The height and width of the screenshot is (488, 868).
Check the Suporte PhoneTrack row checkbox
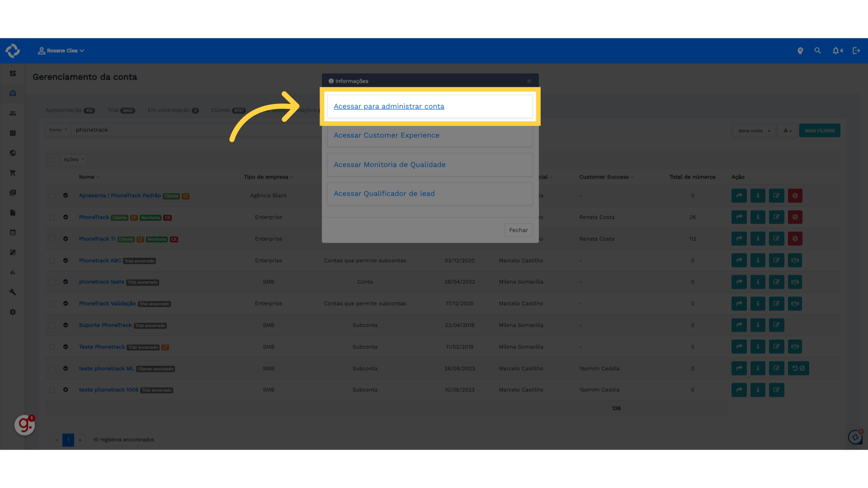pos(52,325)
